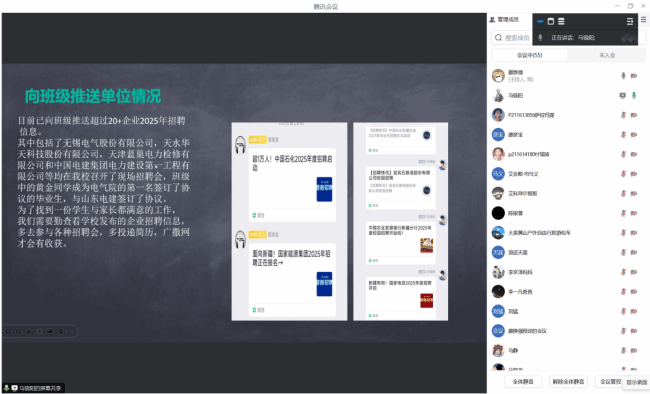Click the 全体静音 button

(523, 382)
